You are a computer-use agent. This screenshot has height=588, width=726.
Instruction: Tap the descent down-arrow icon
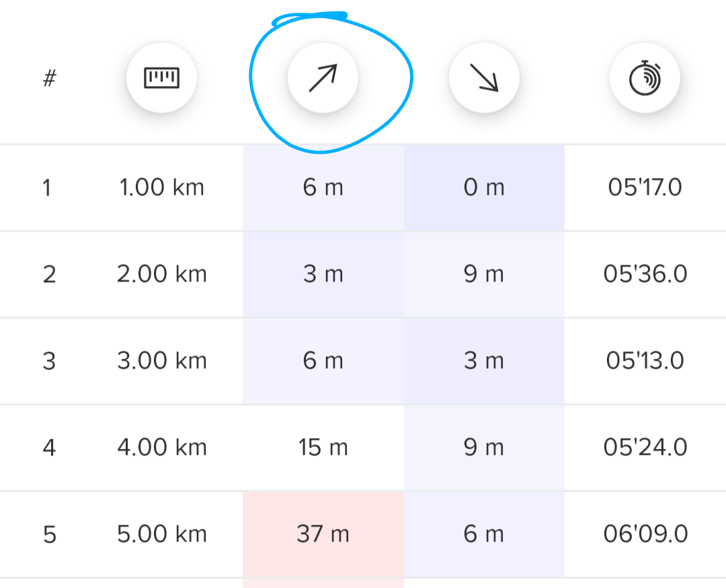click(x=484, y=79)
